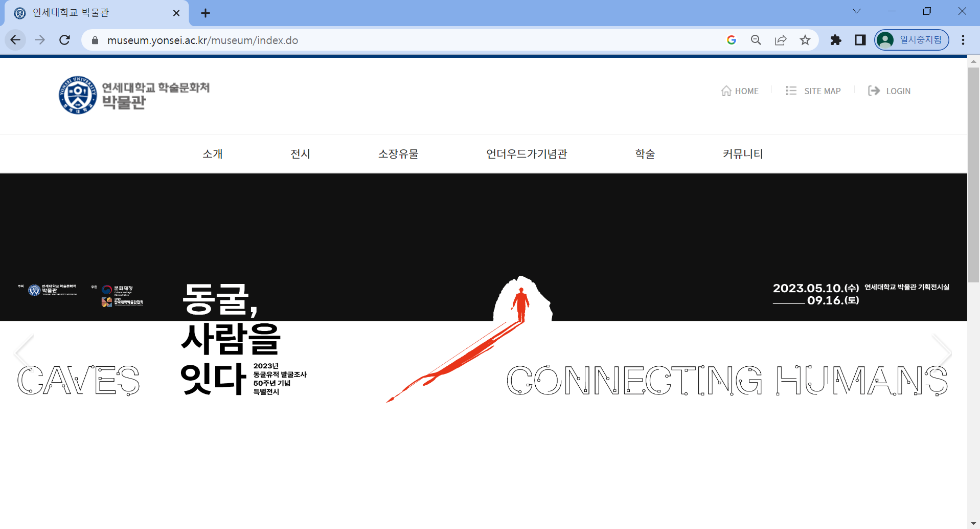980x529 pixels.
Task: Toggle the browser side panel
Action: (860, 40)
